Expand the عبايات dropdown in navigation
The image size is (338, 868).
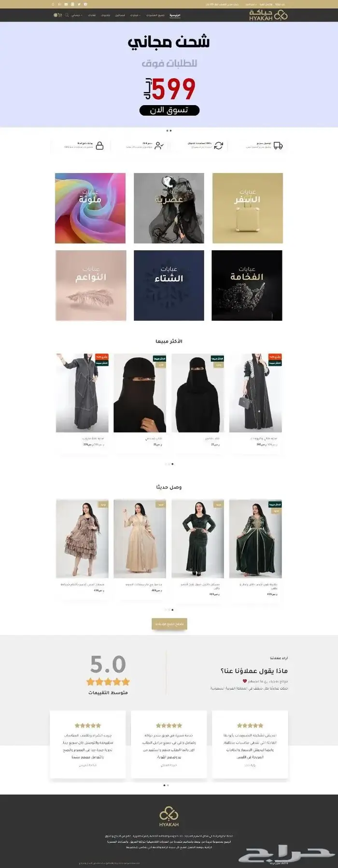point(135,15)
